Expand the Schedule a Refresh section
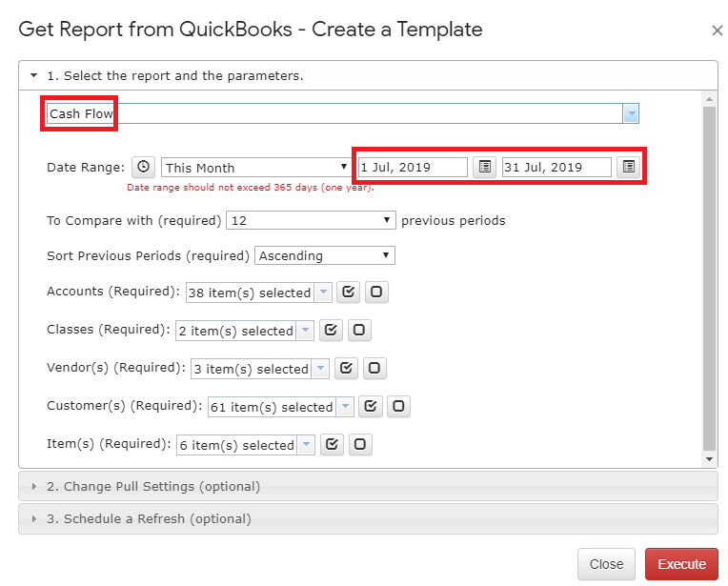The image size is (728, 586). pyautogui.click(x=148, y=519)
